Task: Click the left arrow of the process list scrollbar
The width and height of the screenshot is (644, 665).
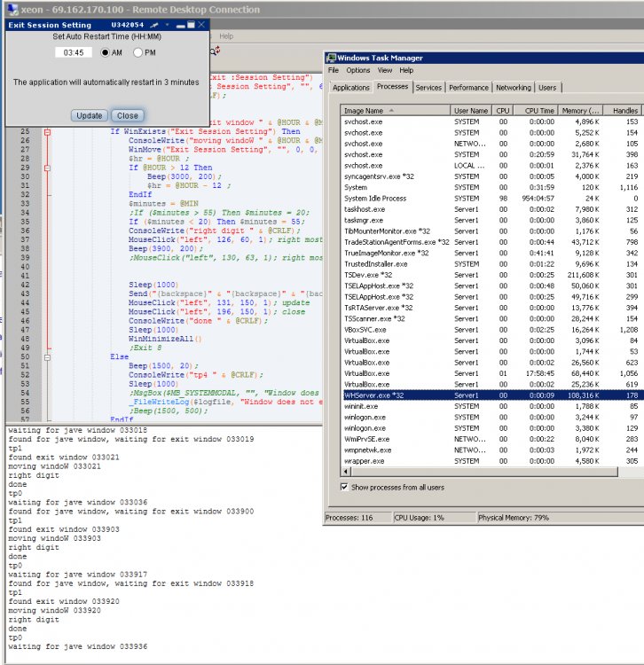Action: 346,472
